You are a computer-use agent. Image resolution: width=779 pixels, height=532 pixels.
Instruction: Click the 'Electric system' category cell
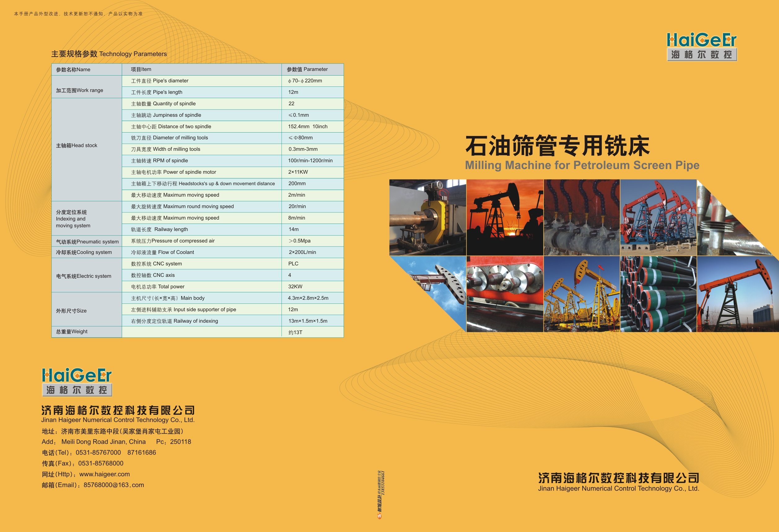[87, 275]
